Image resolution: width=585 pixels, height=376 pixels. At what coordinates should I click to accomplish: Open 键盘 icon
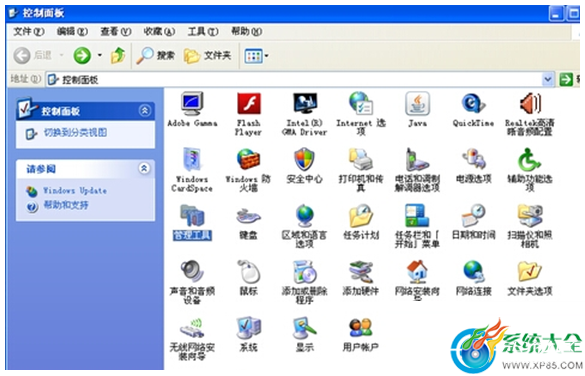coord(249,216)
